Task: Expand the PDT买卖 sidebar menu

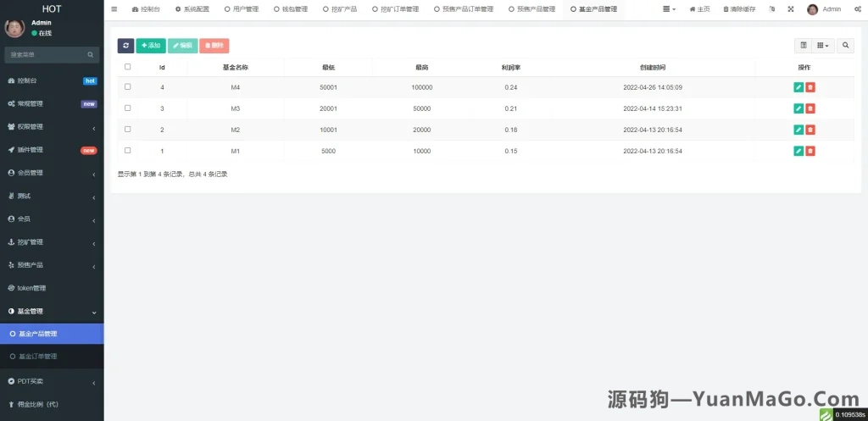Action: pyautogui.click(x=52, y=382)
